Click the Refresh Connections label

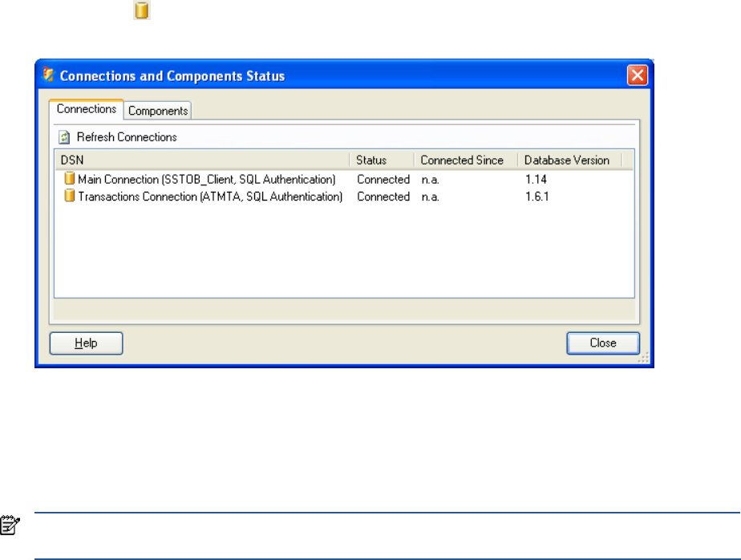[127, 137]
